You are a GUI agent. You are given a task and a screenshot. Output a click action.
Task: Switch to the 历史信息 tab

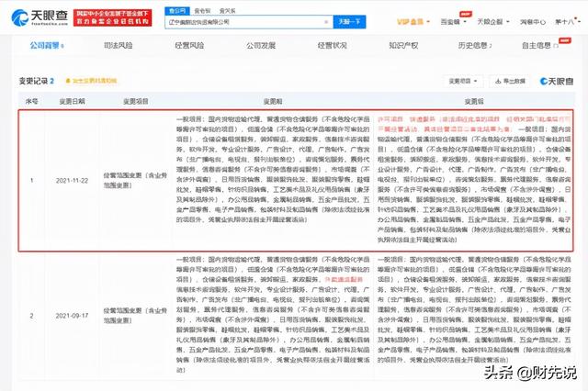click(475, 45)
